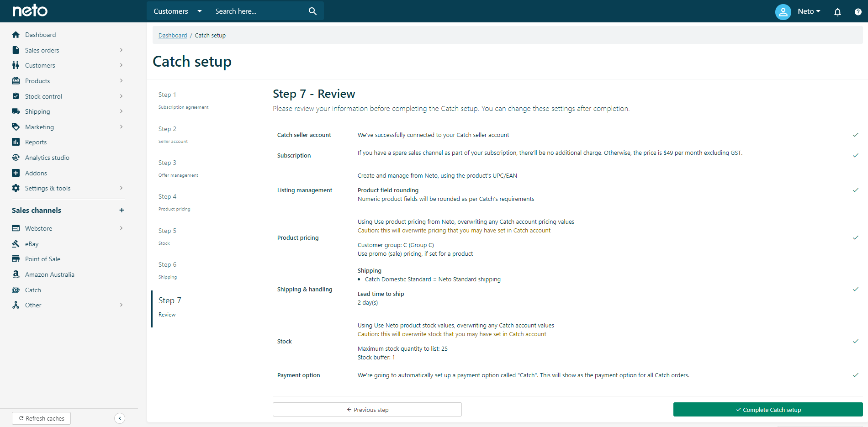Viewport: 868px width, 427px height.
Task: Collapse the sidebar with the arrow button
Action: (x=120, y=418)
